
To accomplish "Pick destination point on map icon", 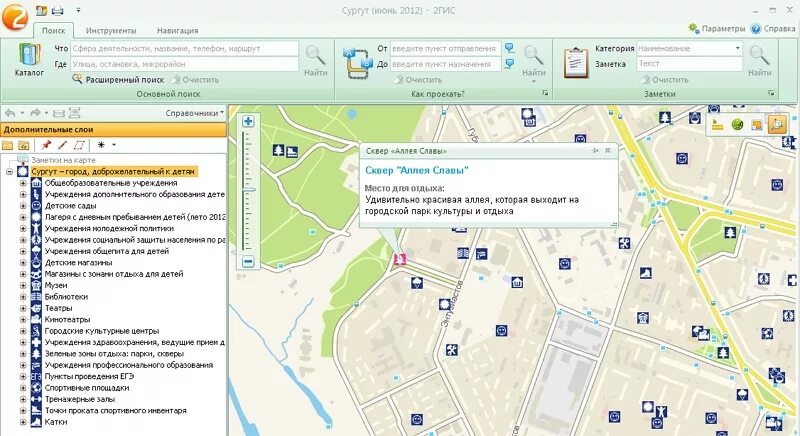I will coord(509,64).
